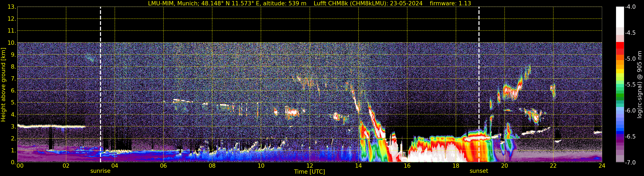The width and height of the screenshot is (644, 176).
Task: Click the "06" time axis tick label
Action: click(163, 166)
